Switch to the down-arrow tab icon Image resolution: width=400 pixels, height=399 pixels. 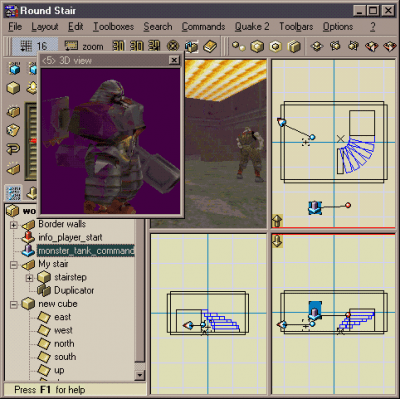point(32,193)
